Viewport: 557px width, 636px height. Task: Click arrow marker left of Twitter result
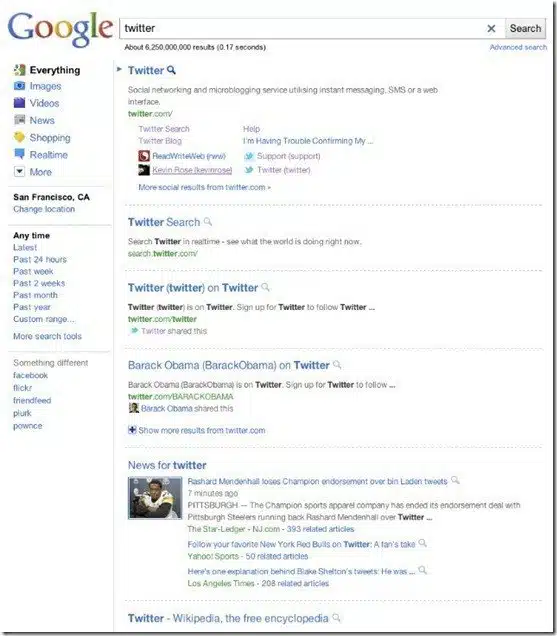click(119, 69)
